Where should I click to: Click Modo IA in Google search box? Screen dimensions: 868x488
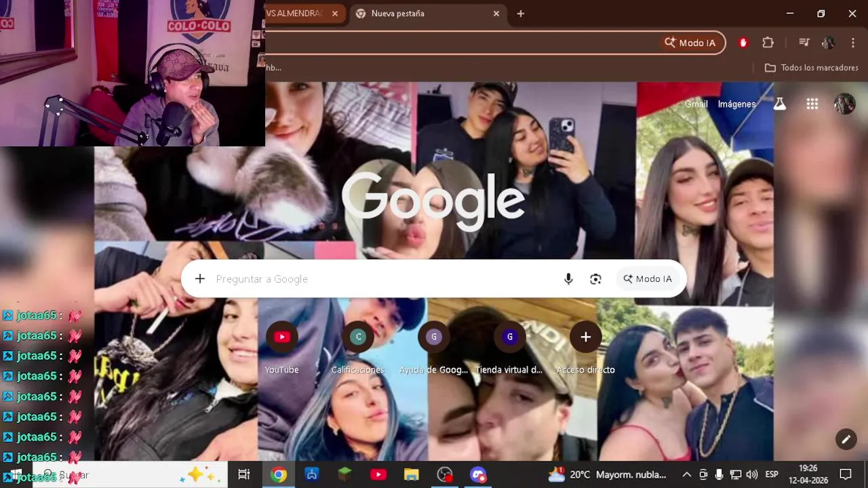(x=648, y=279)
